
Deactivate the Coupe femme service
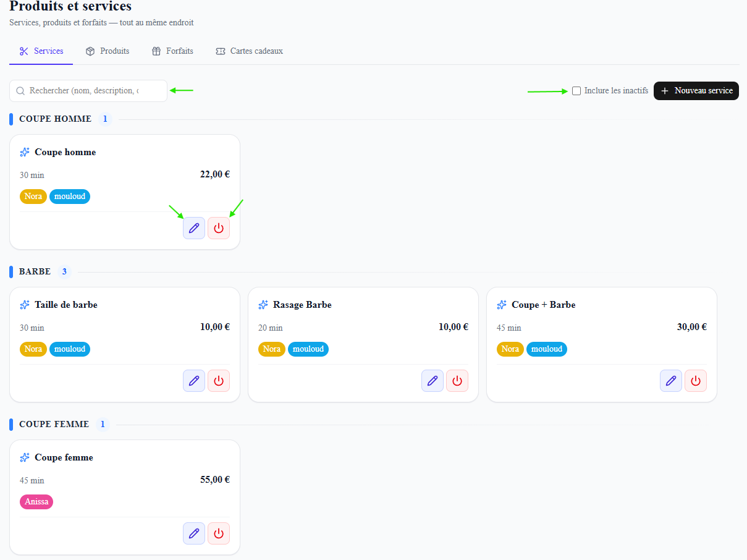[219, 533]
